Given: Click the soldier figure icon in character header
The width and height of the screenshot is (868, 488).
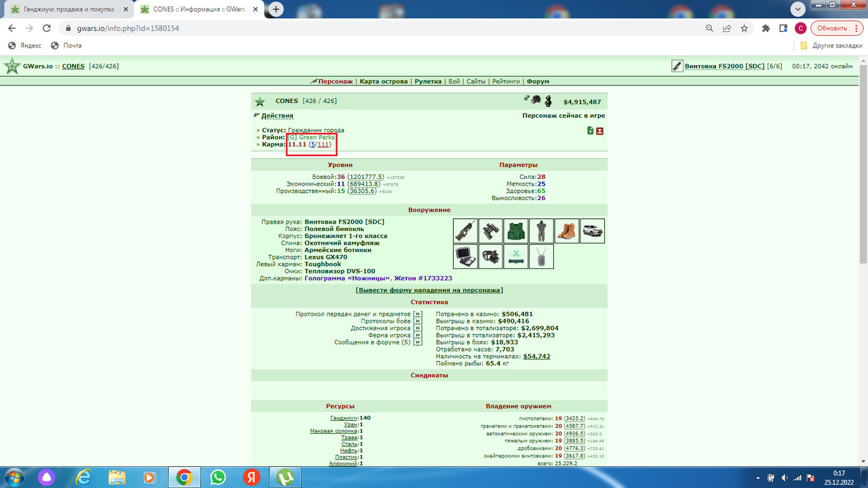Looking at the screenshot, I should pyautogui.click(x=548, y=101).
